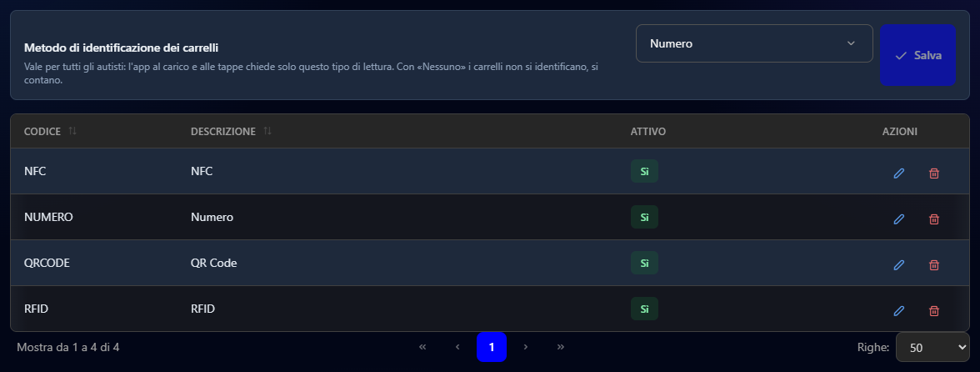This screenshot has width=980, height=372.
Task: Sort the table by CODICE column arrows
Action: 72,131
